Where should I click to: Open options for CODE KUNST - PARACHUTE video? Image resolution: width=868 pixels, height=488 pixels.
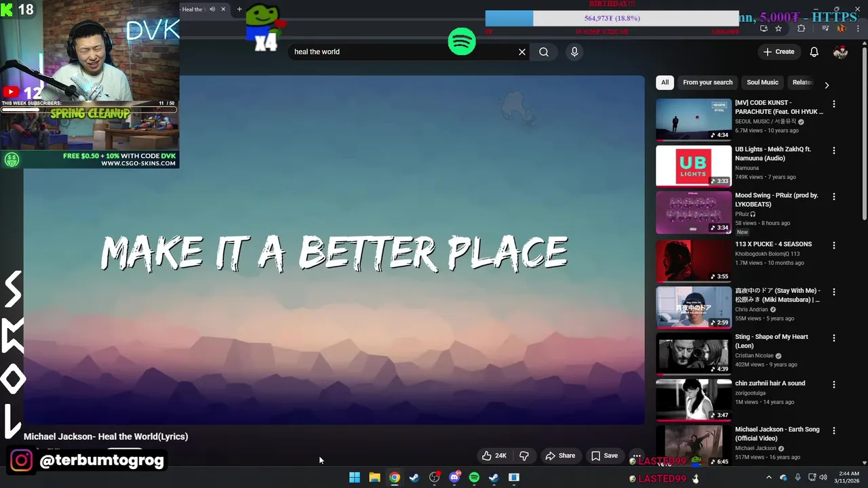834,104
